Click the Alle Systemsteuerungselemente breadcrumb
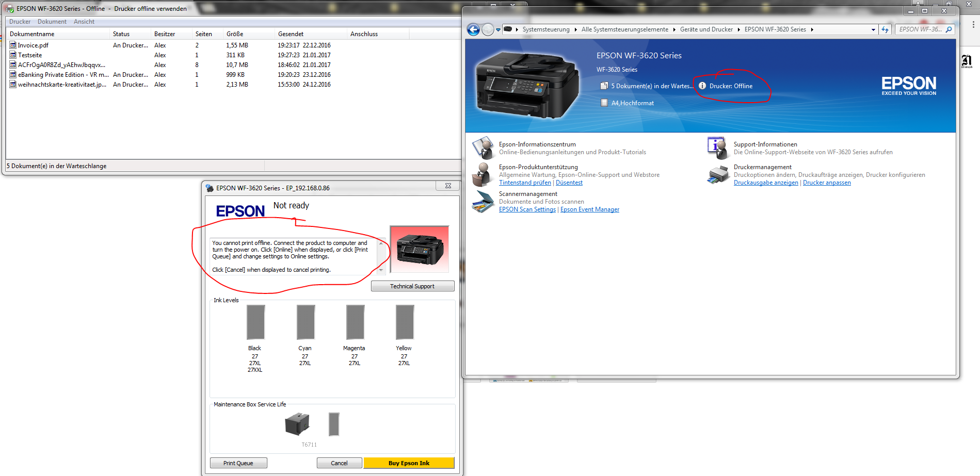980x476 pixels. 625,29
